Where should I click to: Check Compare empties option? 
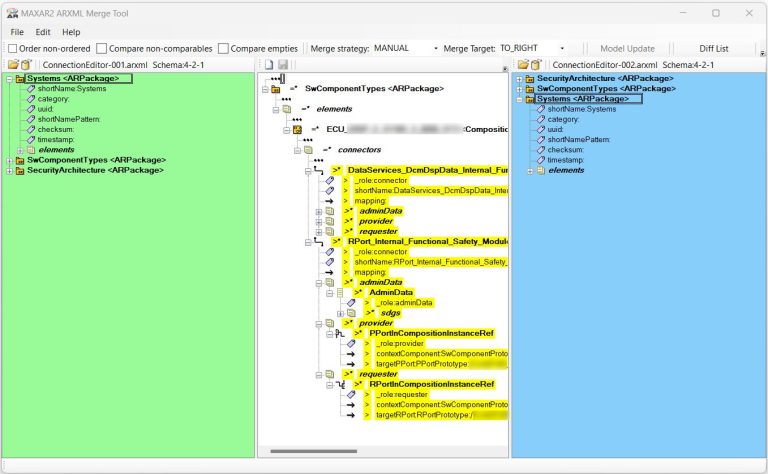tap(223, 48)
